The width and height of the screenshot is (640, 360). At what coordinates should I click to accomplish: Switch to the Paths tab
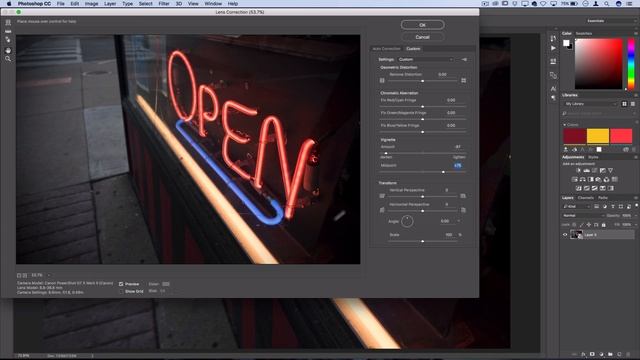(x=603, y=198)
